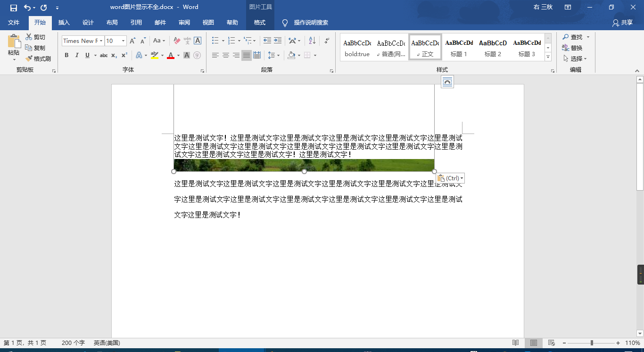Apply strikethrough formatting
Image resolution: width=644 pixels, height=352 pixels.
104,55
